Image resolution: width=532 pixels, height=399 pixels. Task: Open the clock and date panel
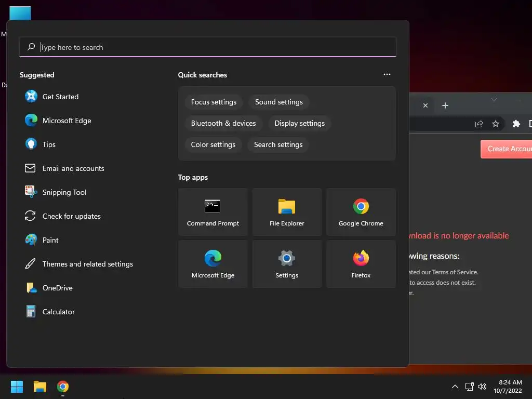(508, 387)
